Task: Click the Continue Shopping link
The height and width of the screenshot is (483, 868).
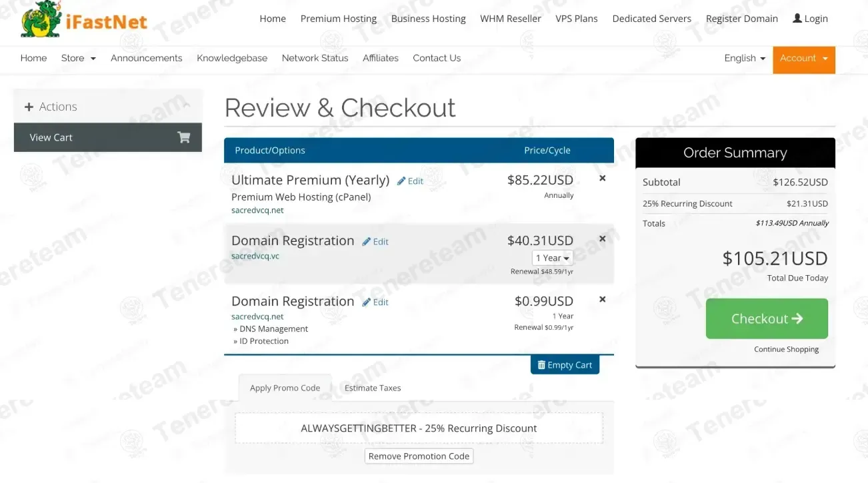Action: [787, 349]
